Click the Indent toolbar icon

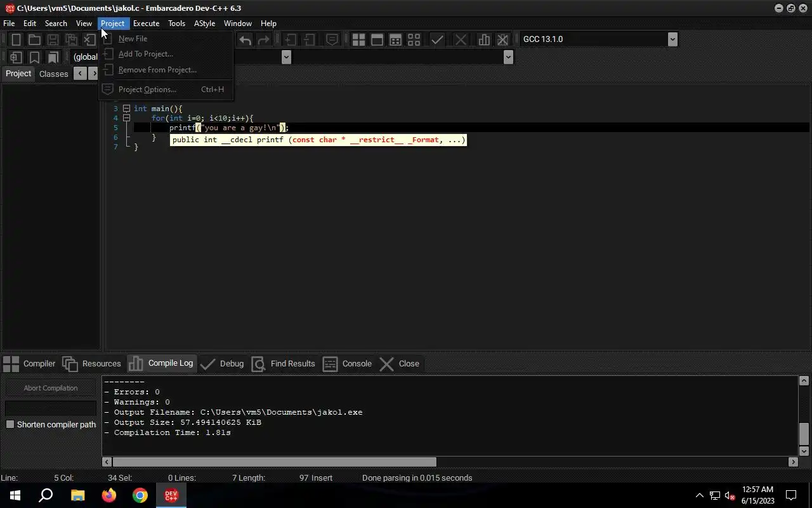click(x=291, y=39)
